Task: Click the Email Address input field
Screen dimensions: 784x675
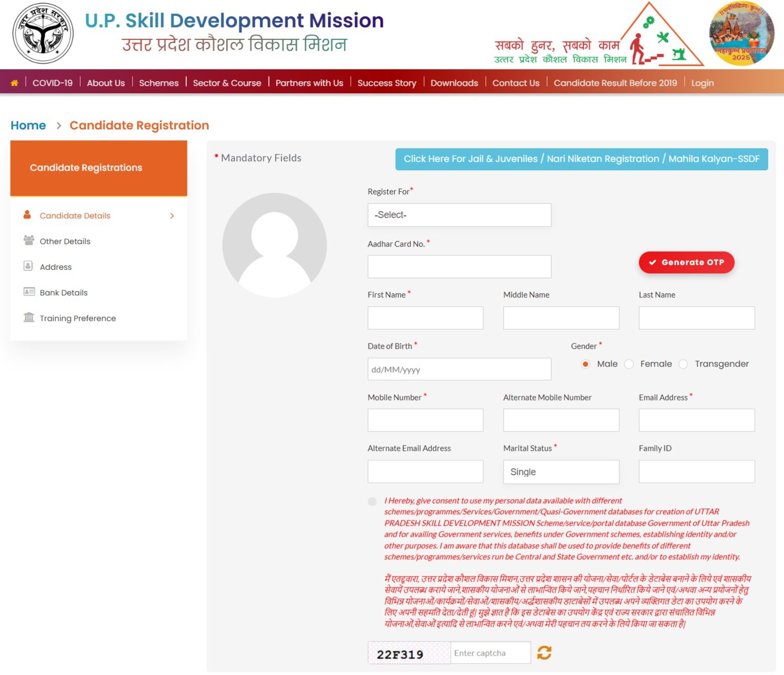Action: tap(697, 420)
